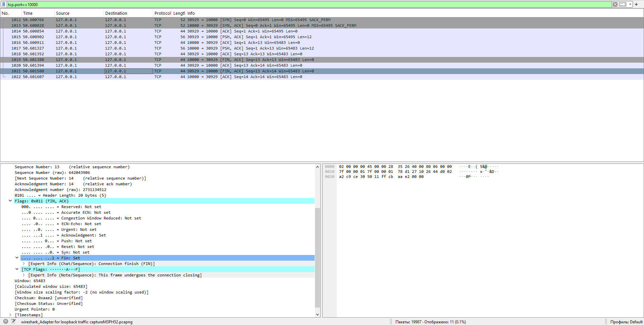Sort packet list by Protocol column
Screen dimensions: 644x325
point(162,13)
